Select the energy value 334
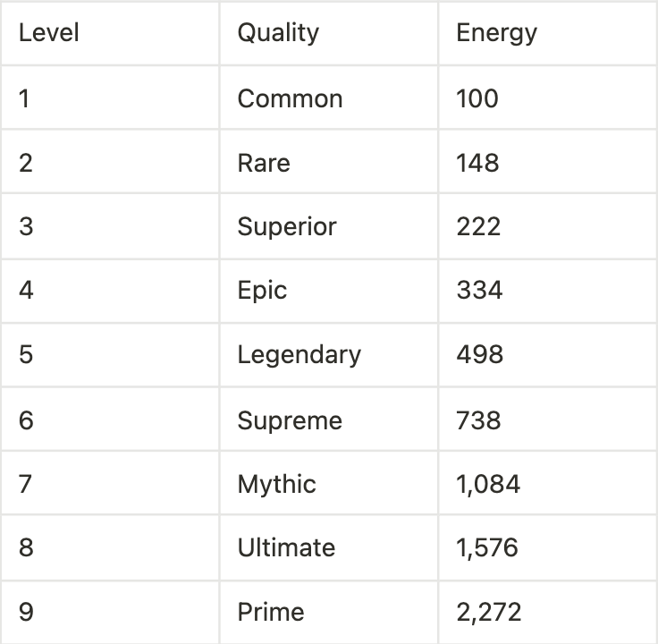The height and width of the screenshot is (644, 658). tap(479, 290)
